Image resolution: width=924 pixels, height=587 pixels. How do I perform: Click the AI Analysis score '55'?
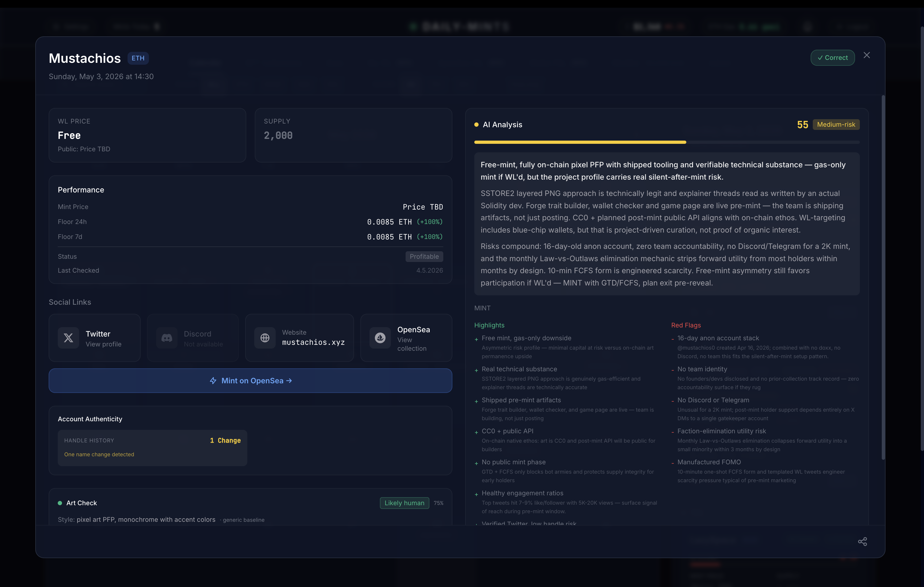point(803,125)
